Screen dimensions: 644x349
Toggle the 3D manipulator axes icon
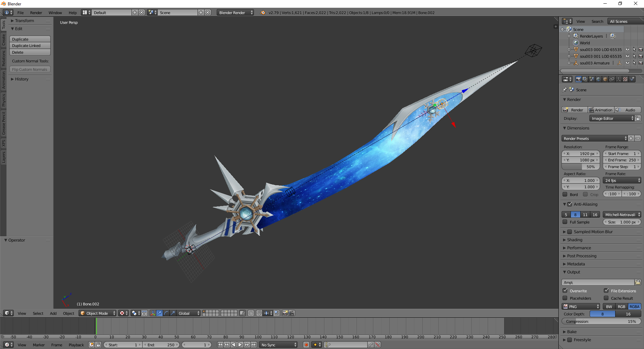(x=153, y=313)
